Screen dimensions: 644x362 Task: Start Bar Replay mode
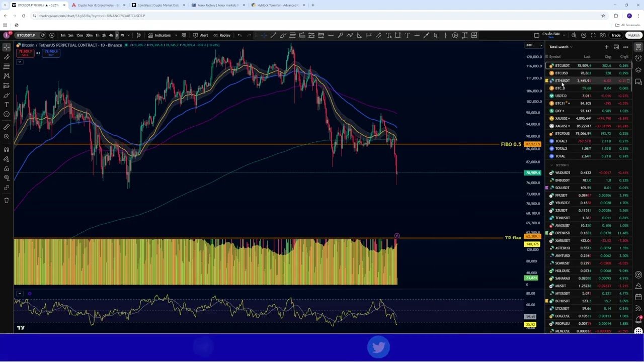pos(222,35)
